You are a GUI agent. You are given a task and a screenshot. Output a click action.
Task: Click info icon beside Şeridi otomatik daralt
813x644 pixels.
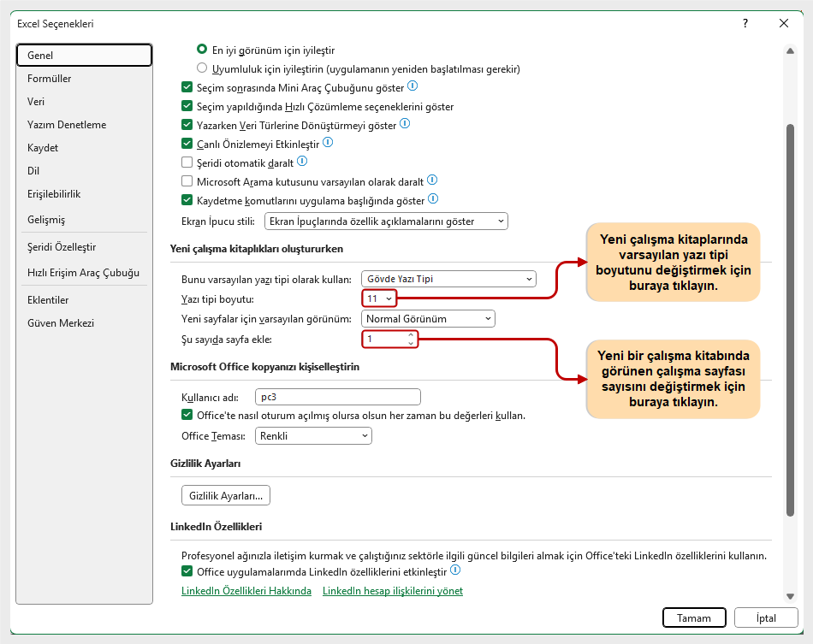(302, 162)
